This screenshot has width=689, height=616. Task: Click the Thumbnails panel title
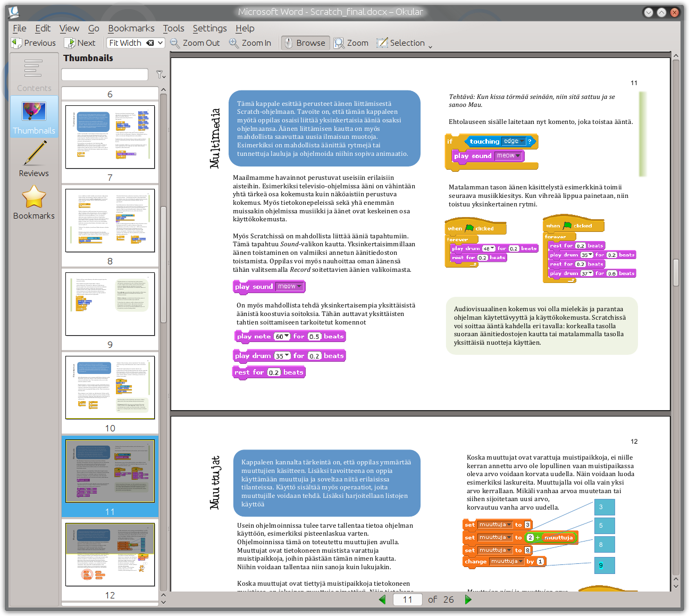[88, 58]
